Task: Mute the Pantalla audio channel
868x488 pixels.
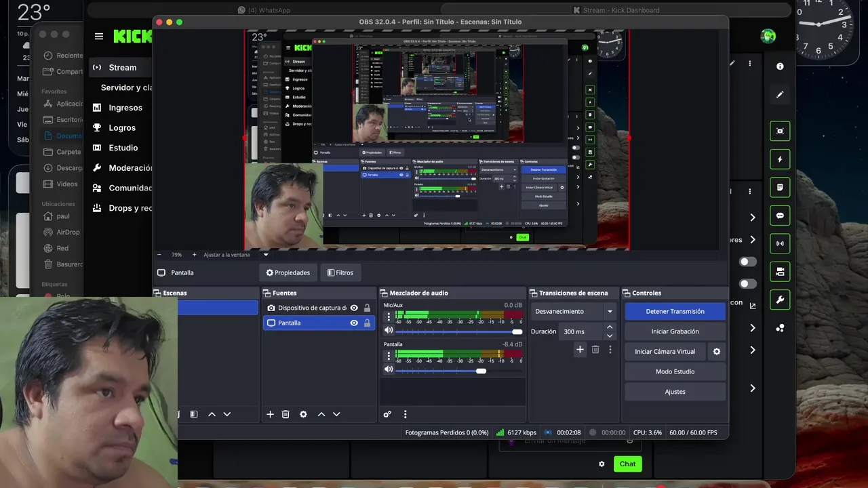Action: (389, 369)
